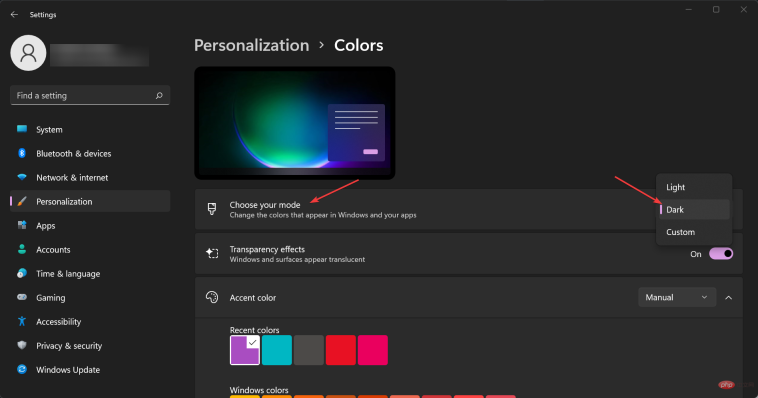Select Light mode option
Viewport: 758px width, 398px height.
click(694, 187)
